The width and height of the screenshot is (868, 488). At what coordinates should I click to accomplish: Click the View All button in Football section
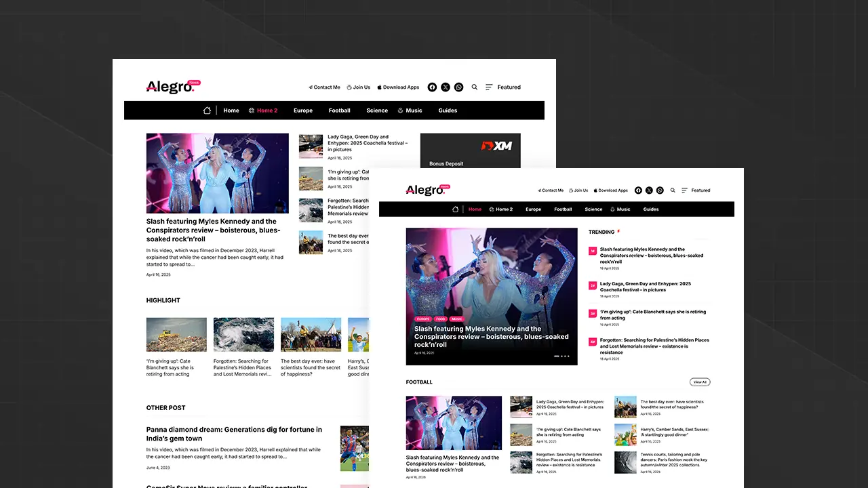click(x=700, y=382)
